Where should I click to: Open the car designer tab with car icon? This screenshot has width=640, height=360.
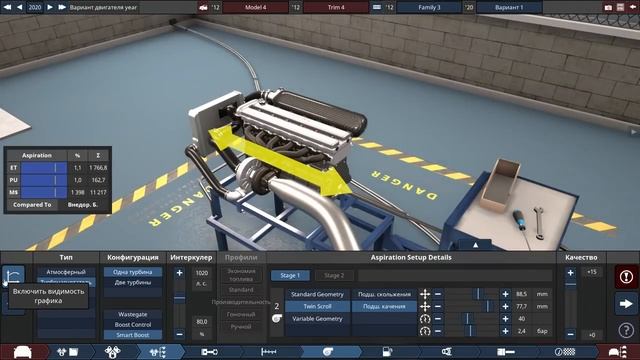[23, 352]
